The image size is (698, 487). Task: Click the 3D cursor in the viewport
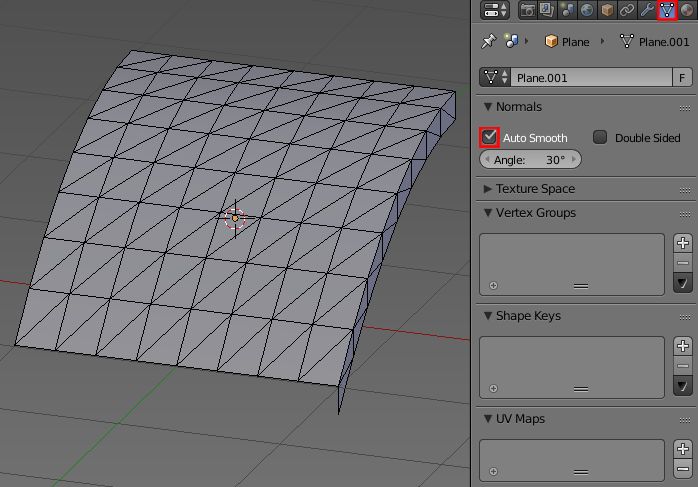(x=235, y=218)
